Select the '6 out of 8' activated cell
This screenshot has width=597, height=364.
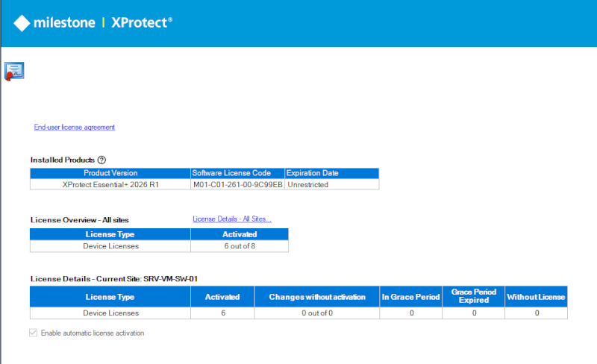click(x=240, y=246)
